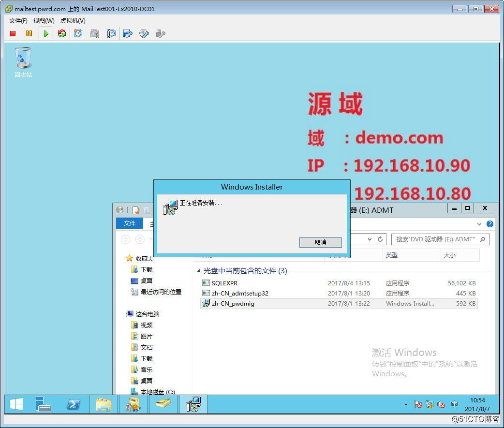This screenshot has width=504, height=428.
Task: Open the 文件 tab in the ADMT Explorer window
Action: pos(130,223)
